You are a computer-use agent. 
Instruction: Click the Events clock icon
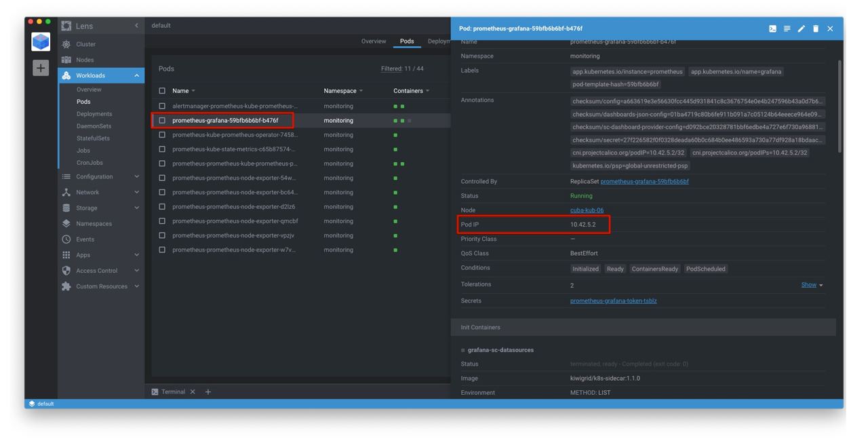click(x=66, y=239)
